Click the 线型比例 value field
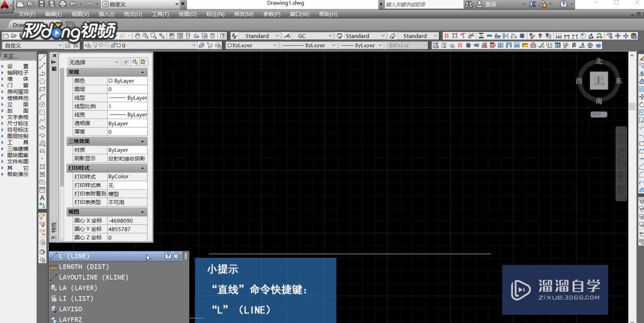 point(127,106)
